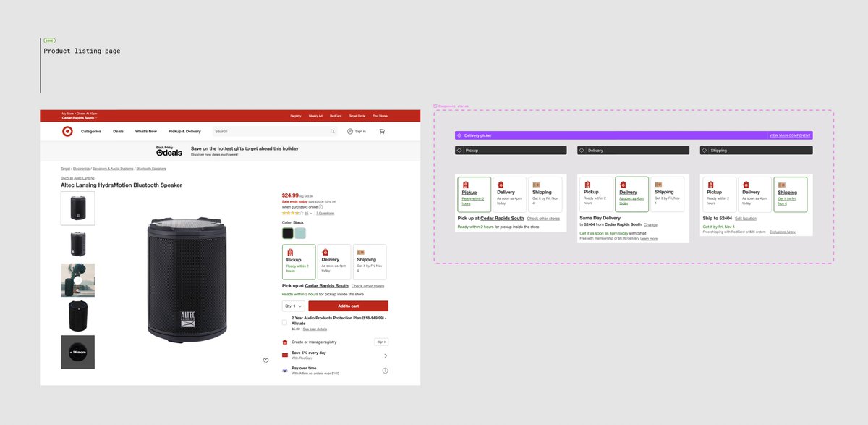Click the search magnifier icon
868x425 pixels.
[333, 132]
